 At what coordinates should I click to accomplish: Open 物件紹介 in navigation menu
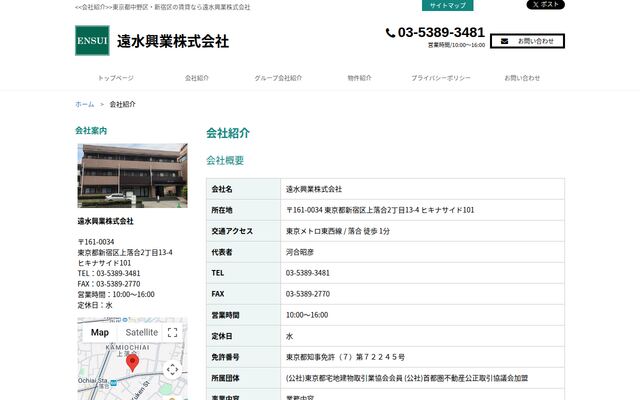360,78
